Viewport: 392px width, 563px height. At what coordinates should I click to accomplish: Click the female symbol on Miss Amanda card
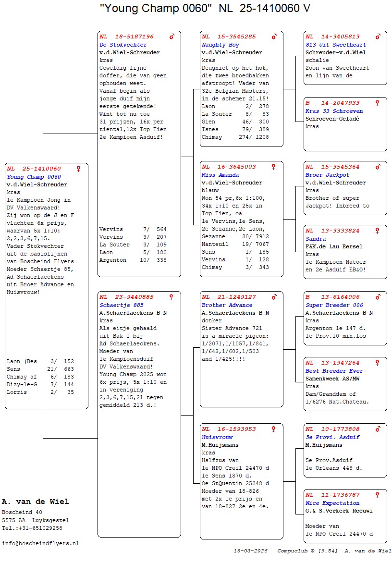click(274, 167)
